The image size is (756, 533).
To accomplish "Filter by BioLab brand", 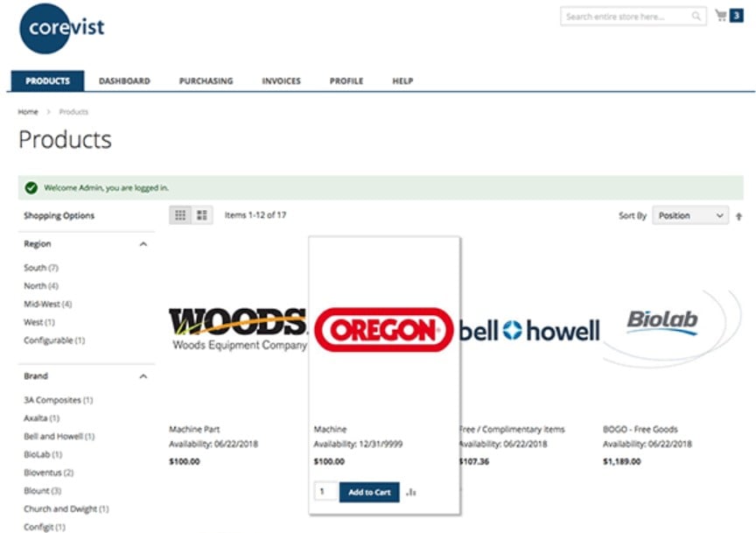I will [x=43, y=454].
